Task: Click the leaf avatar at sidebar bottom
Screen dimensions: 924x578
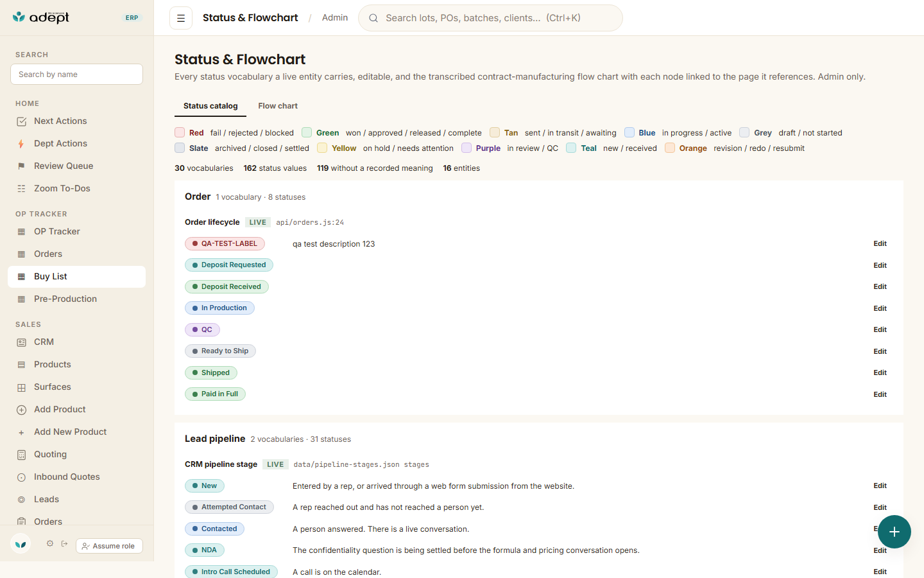Action: (x=21, y=544)
